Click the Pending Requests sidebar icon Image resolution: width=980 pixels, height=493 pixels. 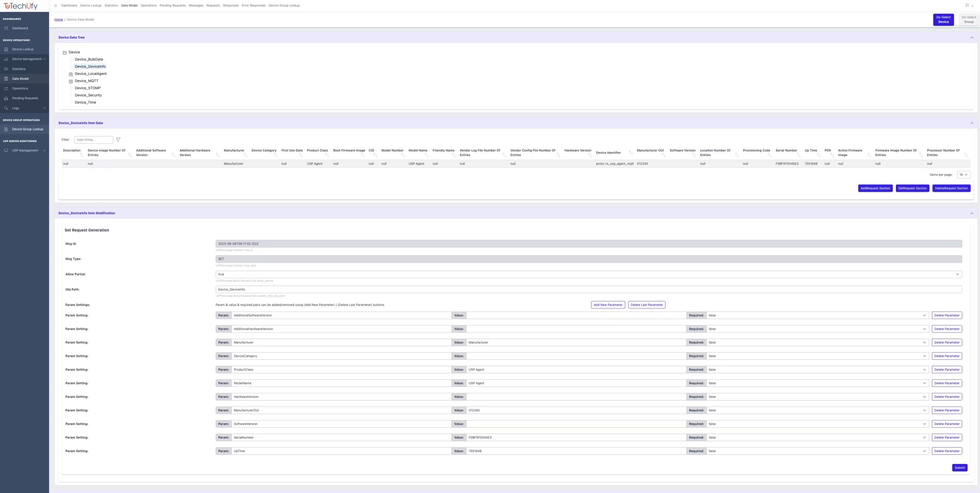pyautogui.click(x=6, y=98)
